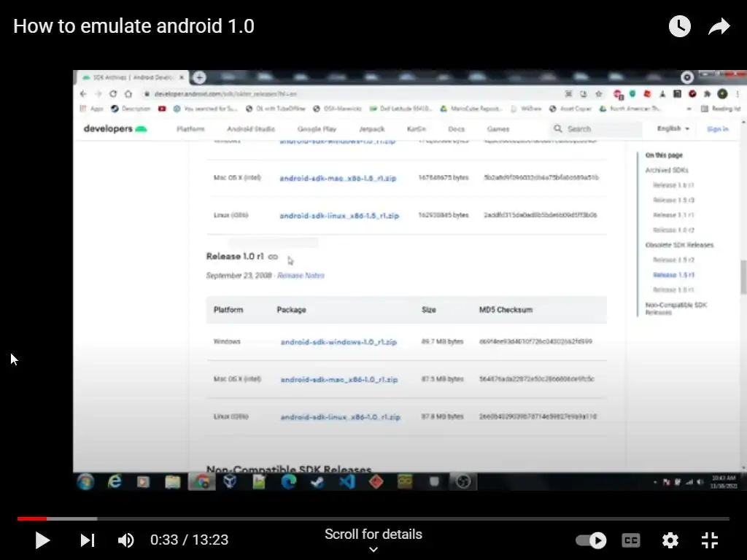
Task: Open the file explorer folder on taskbar
Action: coord(172,482)
